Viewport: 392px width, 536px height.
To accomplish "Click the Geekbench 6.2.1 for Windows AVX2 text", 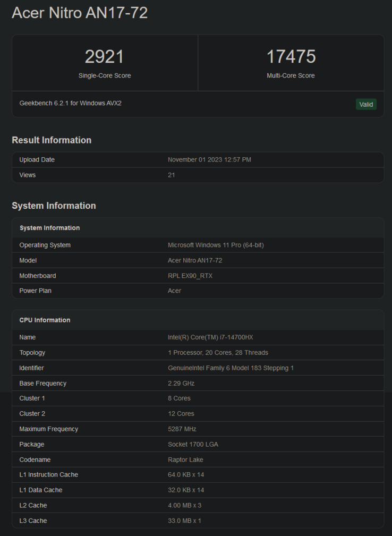I will tap(71, 103).
